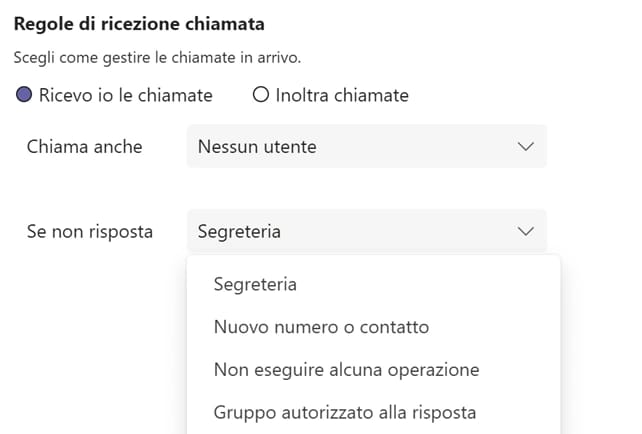The height and width of the screenshot is (434, 642).
Task: Choose Segreteria option in the open list
Action: (x=255, y=284)
